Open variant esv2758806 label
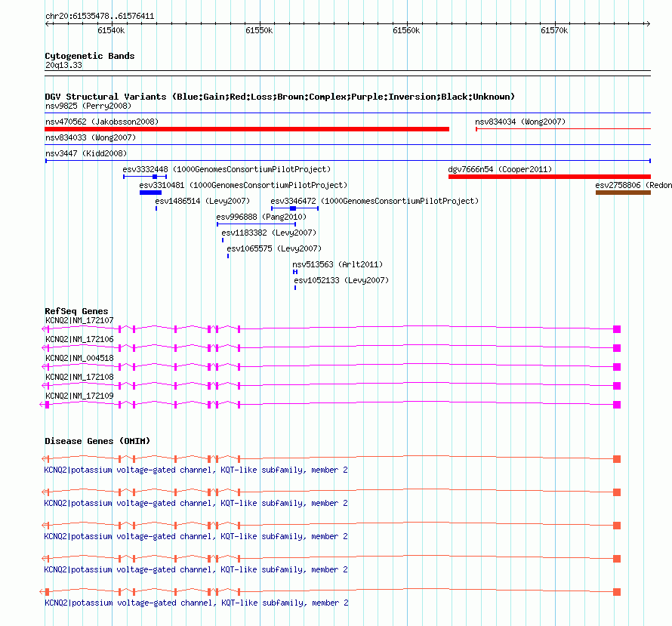 click(633, 185)
